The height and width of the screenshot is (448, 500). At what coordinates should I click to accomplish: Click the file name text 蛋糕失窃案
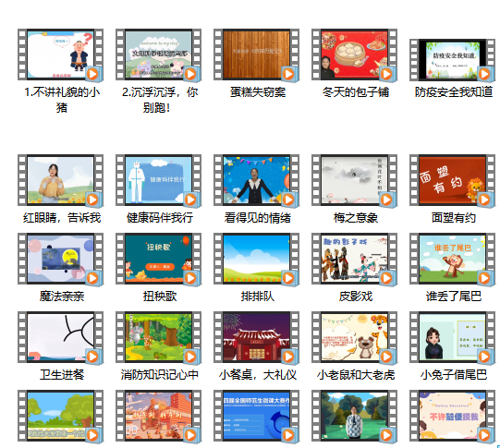pyautogui.click(x=258, y=92)
